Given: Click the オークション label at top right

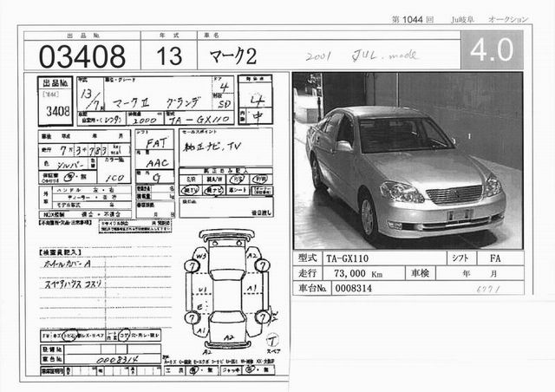Looking at the screenshot, I should [x=508, y=19].
